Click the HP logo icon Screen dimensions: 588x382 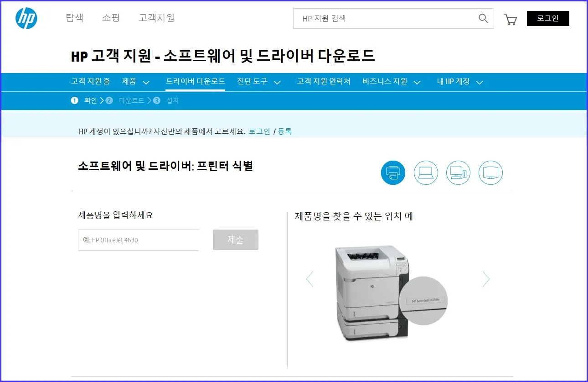coord(26,18)
